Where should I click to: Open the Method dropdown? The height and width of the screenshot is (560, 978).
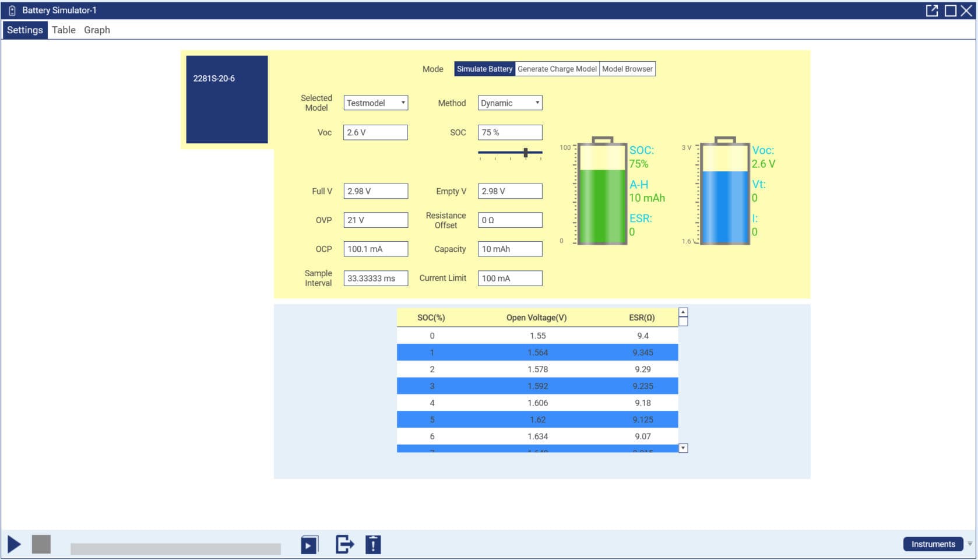[x=537, y=103]
